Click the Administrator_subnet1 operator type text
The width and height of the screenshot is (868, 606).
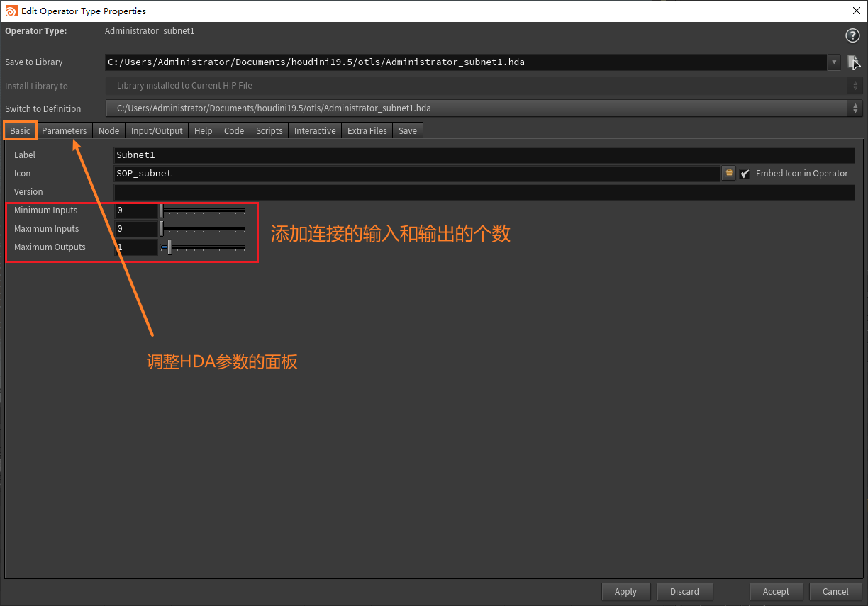point(150,31)
